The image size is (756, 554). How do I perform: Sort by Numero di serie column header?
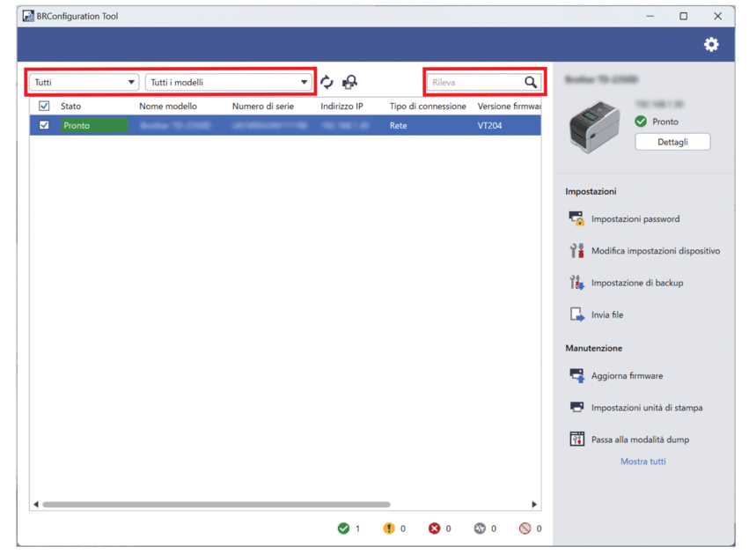pyautogui.click(x=263, y=107)
